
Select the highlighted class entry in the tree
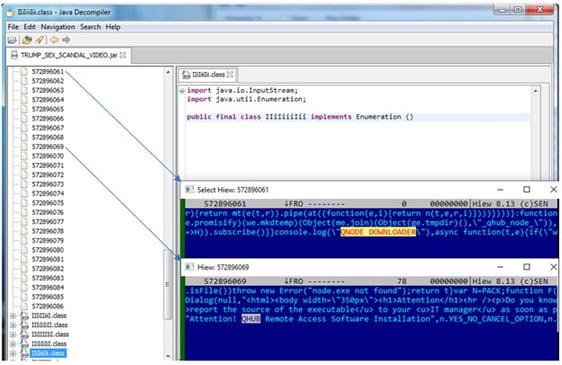48,353
